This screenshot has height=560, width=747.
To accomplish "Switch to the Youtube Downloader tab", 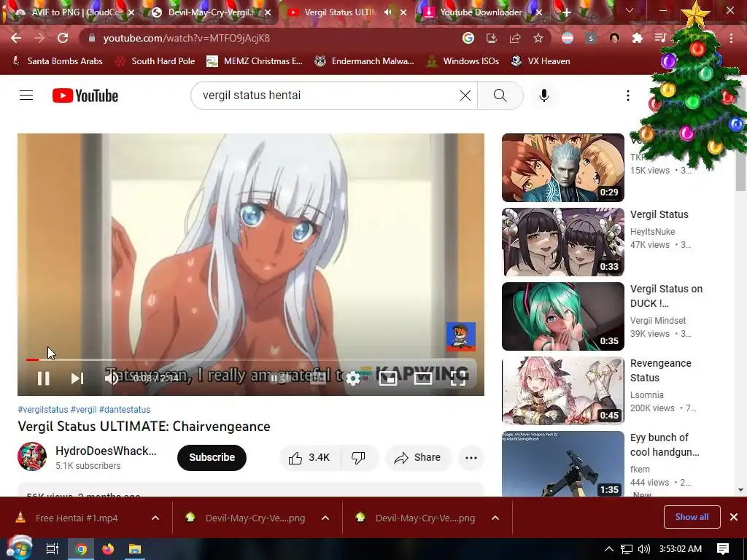I will click(x=481, y=12).
